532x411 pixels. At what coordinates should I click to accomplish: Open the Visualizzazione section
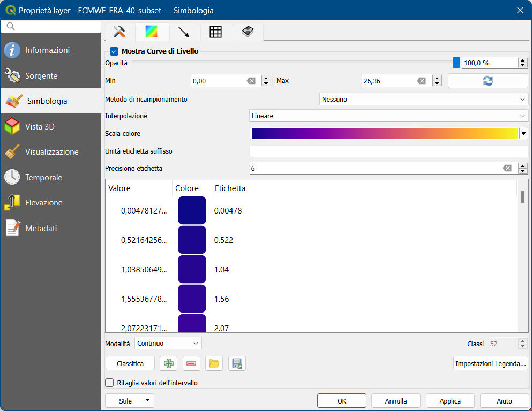tap(50, 152)
